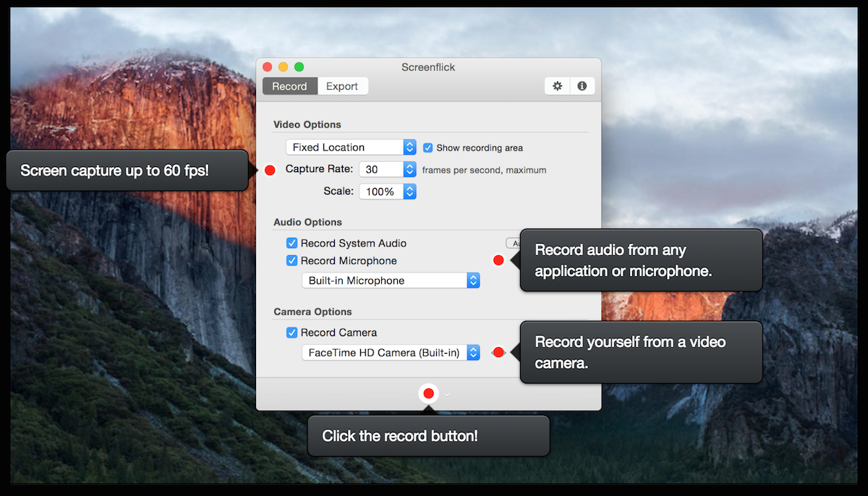This screenshot has width=868, height=496.
Task: Toggle the Record Camera checkbox
Action: (x=292, y=333)
